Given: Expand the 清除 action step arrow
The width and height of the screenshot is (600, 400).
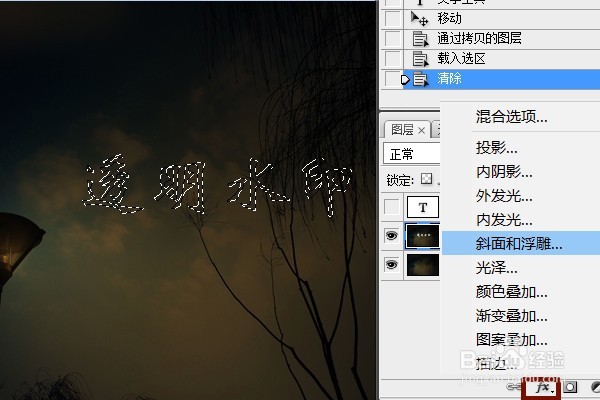Looking at the screenshot, I should tap(405, 80).
